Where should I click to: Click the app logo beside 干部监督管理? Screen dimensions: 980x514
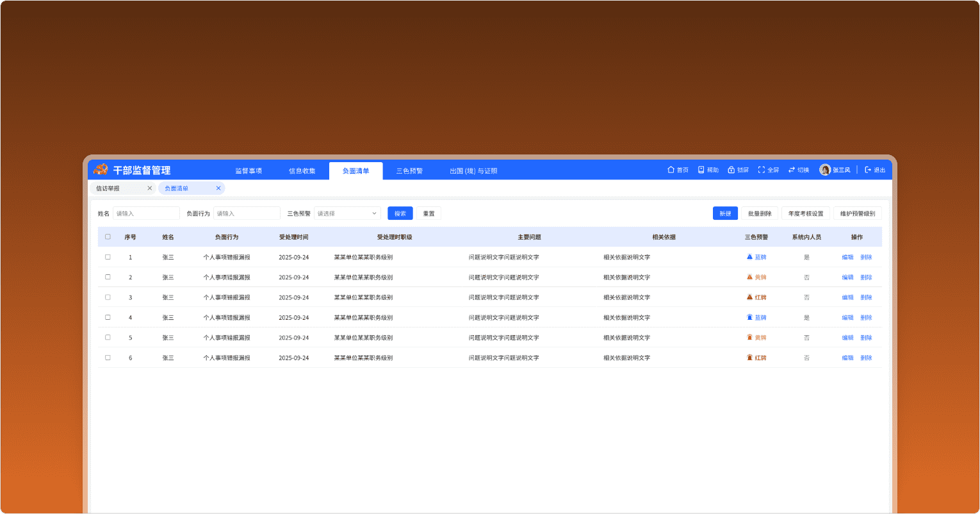pos(101,170)
